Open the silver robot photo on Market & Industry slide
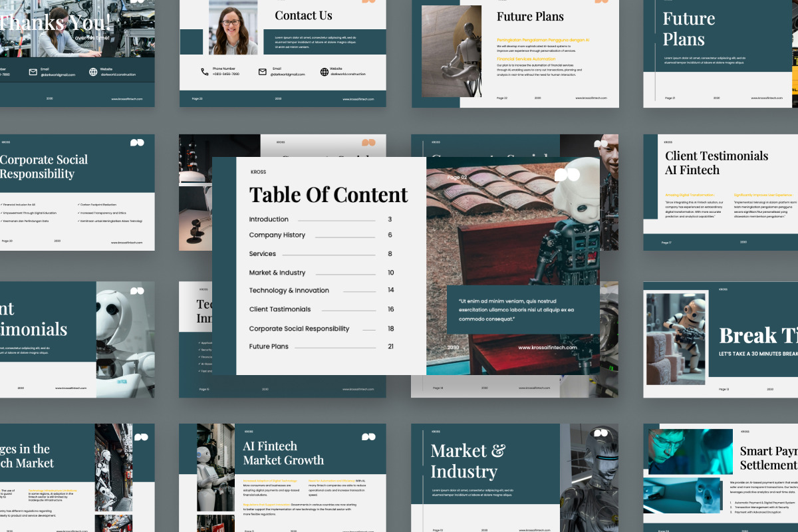Viewport: 798px width, 532px height. coord(589,477)
